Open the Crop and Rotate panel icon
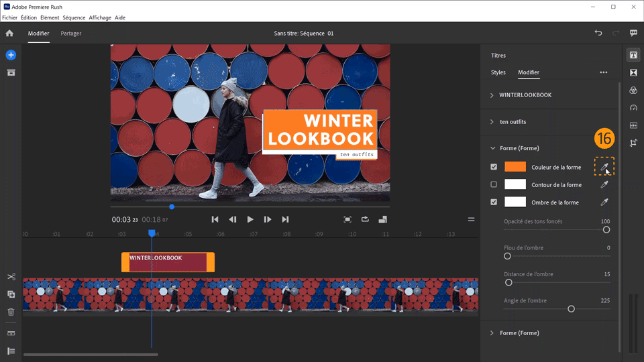The height and width of the screenshot is (362, 644). pyautogui.click(x=633, y=143)
